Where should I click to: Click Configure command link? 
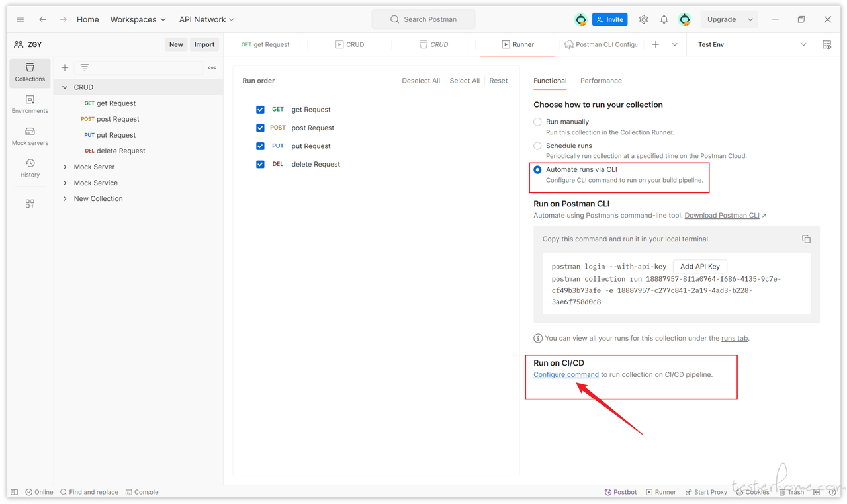(566, 374)
